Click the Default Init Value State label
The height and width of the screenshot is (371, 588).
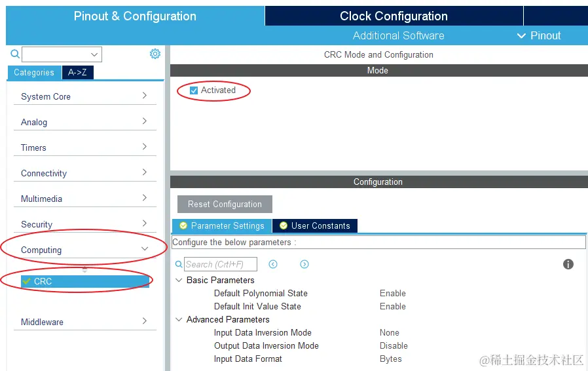tap(257, 306)
